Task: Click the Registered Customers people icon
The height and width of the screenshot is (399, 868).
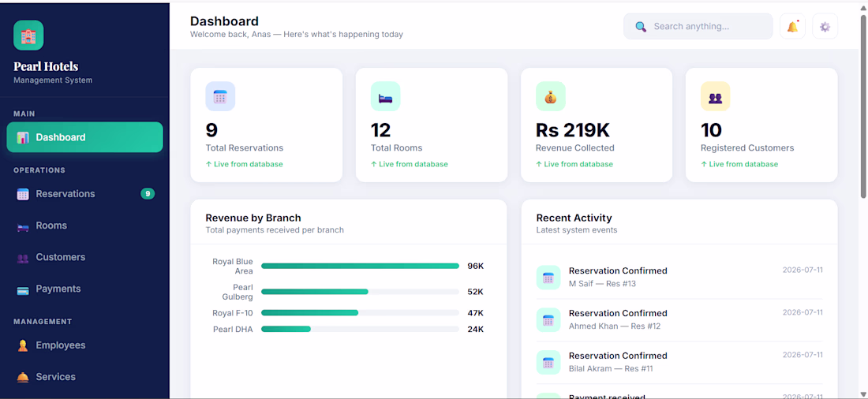Action: pyautogui.click(x=715, y=96)
